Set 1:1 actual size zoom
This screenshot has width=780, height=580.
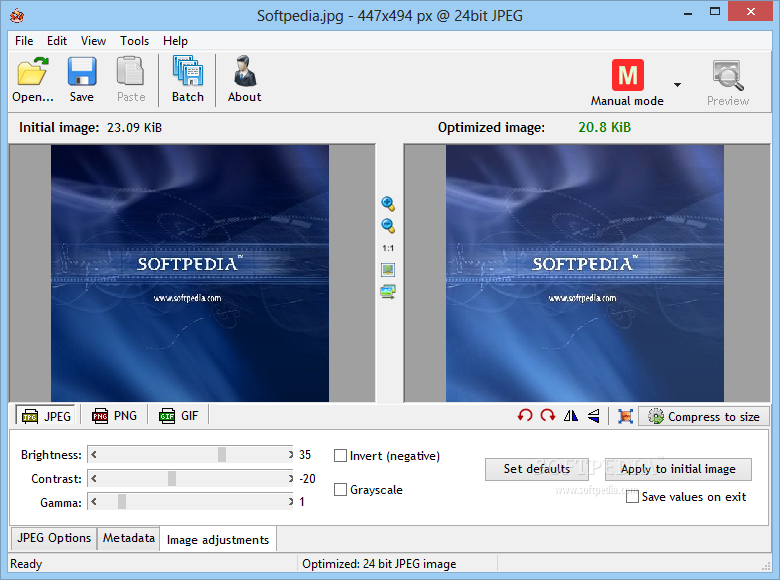tap(388, 248)
